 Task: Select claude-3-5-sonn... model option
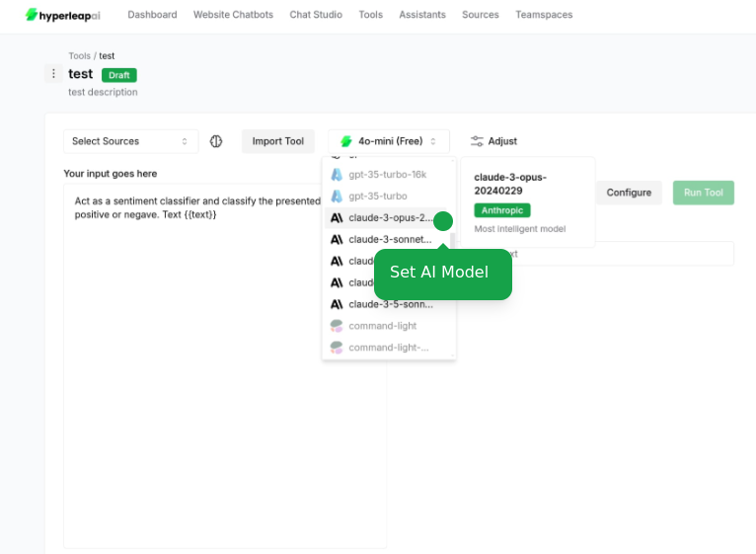pyautogui.click(x=387, y=304)
